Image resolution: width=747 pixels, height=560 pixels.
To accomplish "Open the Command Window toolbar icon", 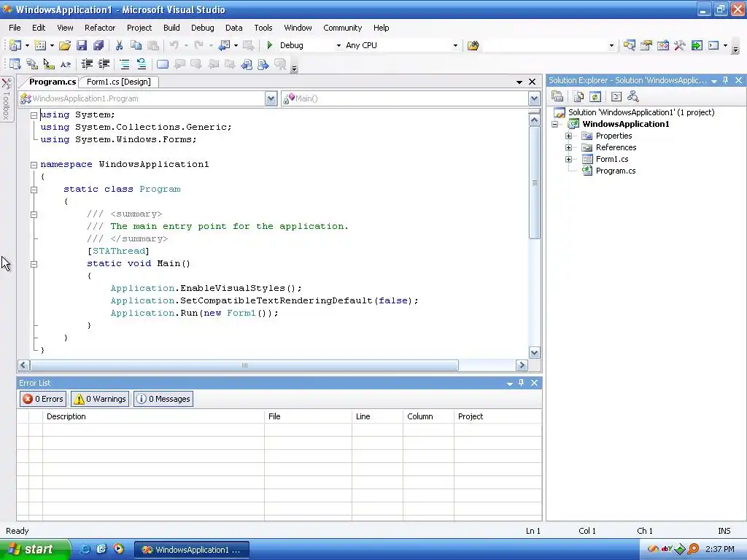I will click(713, 45).
